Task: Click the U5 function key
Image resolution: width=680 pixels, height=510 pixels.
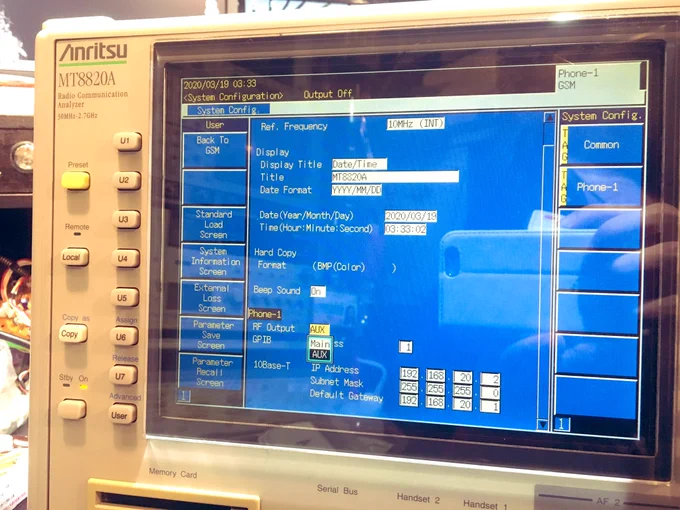Action: point(124,298)
